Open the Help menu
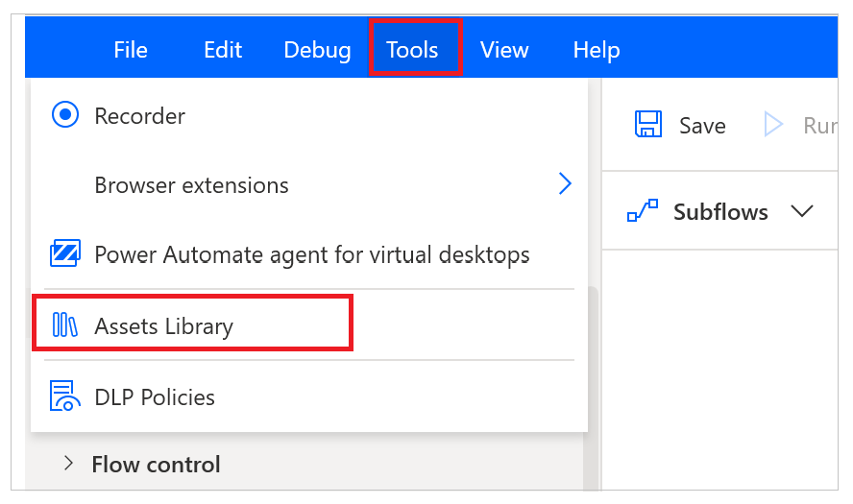 (597, 50)
